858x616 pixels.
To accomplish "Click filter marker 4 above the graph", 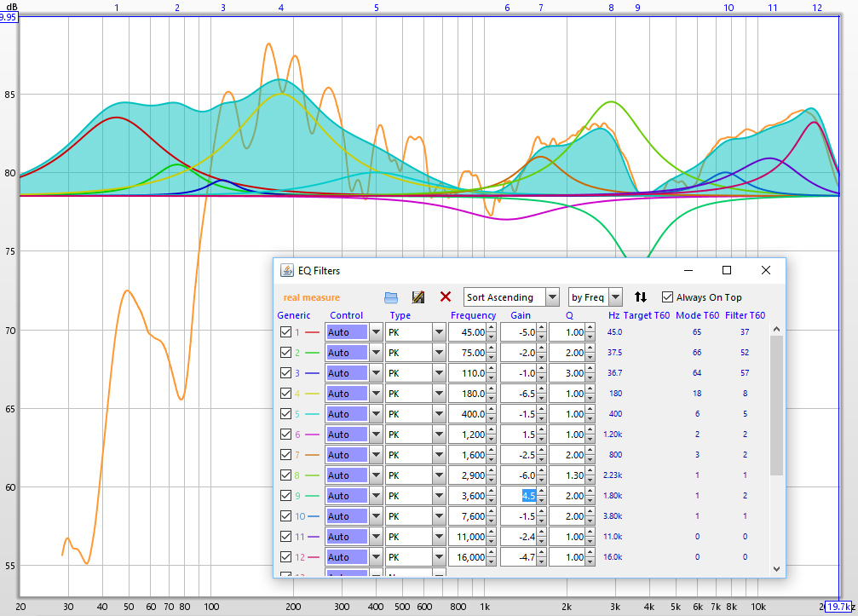I will point(281,8).
